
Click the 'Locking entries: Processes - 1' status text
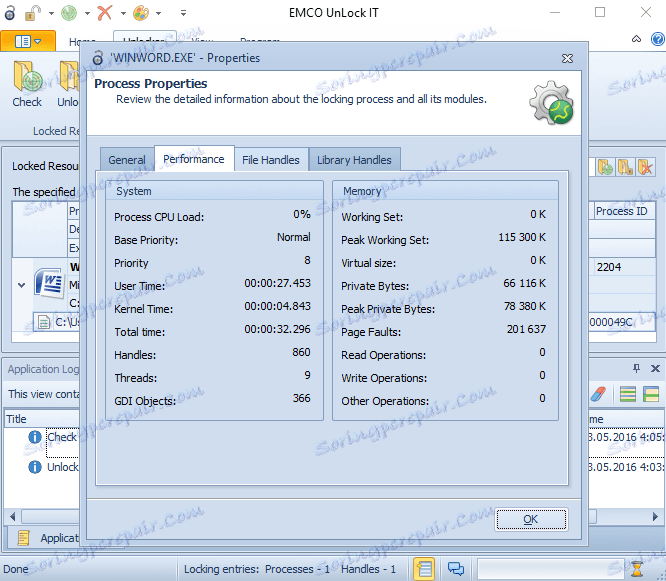coord(257,569)
